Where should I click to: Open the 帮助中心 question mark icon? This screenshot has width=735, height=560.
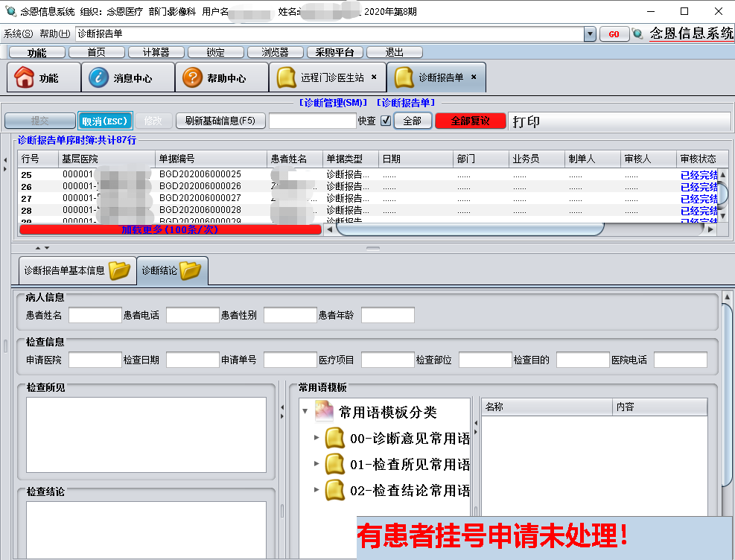(192, 77)
